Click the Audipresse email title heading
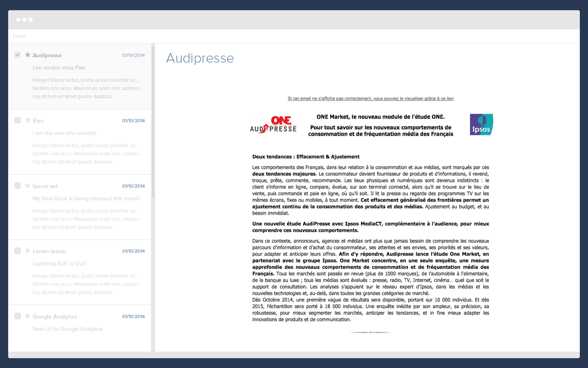Screen dimensions: 588x368 200,58
